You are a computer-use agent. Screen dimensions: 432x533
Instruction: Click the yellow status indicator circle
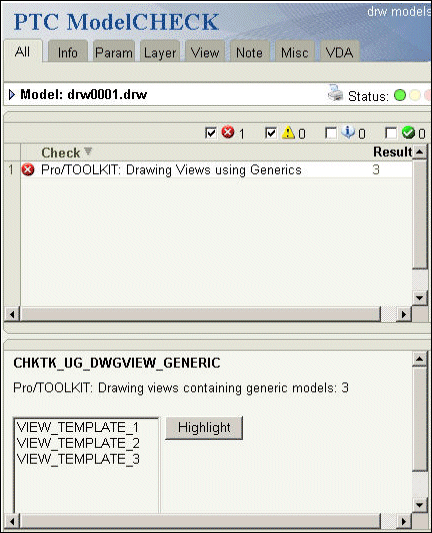(x=415, y=96)
